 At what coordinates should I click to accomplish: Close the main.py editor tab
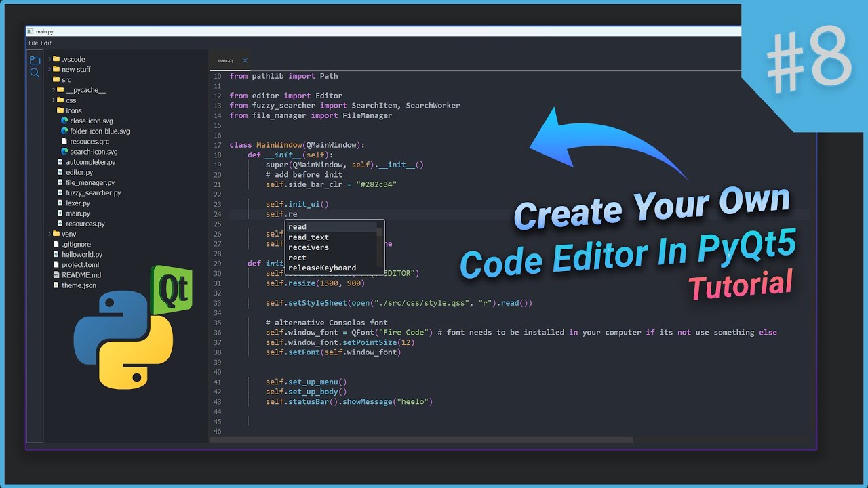click(x=245, y=60)
